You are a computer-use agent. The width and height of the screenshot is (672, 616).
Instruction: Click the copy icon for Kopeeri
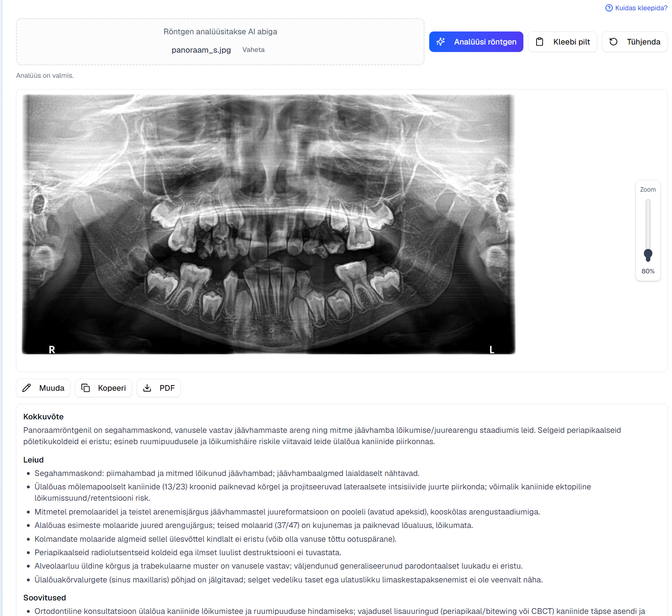tap(85, 388)
